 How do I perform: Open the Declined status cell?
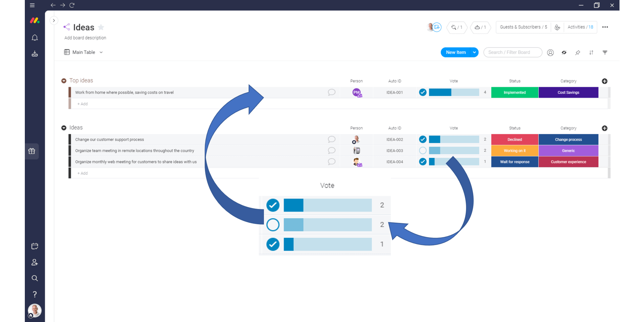(515, 140)
